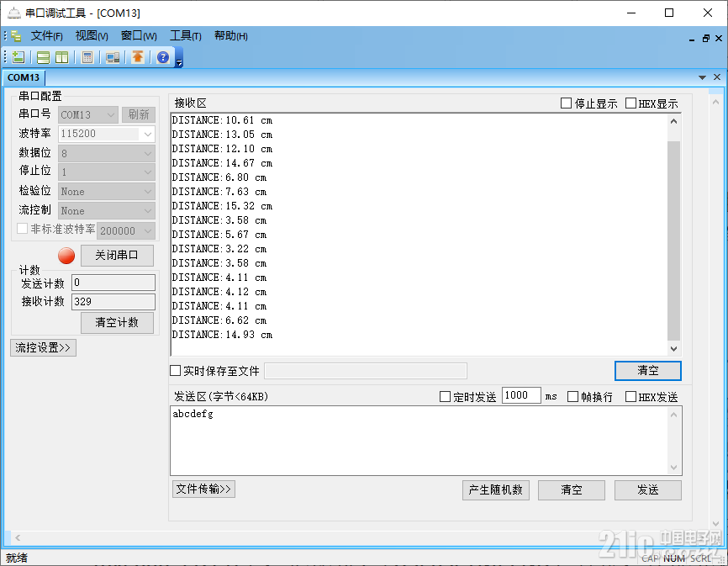Close the COM13 document tab
Screen dimensions: 728x566
(x=717, y=77)
